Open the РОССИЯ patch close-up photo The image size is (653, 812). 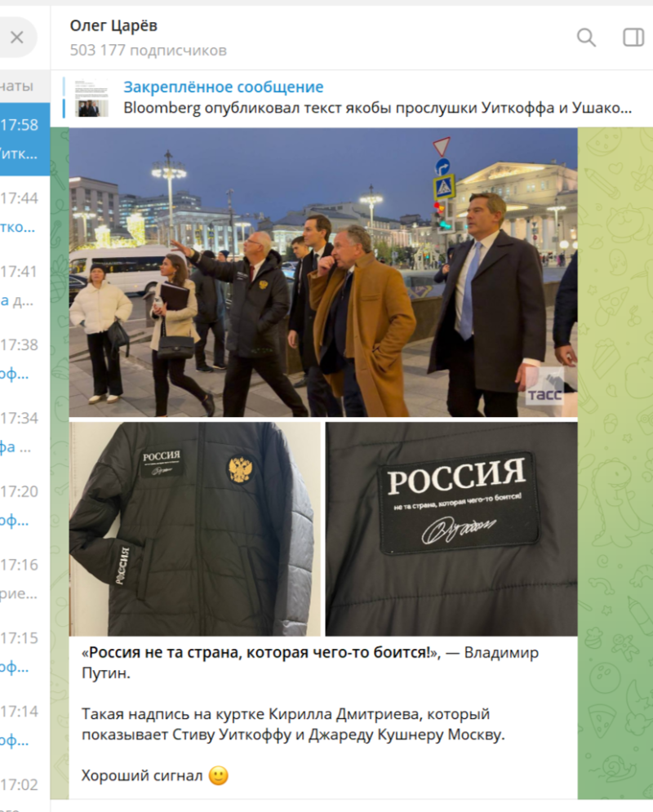(x=451, y=529)
